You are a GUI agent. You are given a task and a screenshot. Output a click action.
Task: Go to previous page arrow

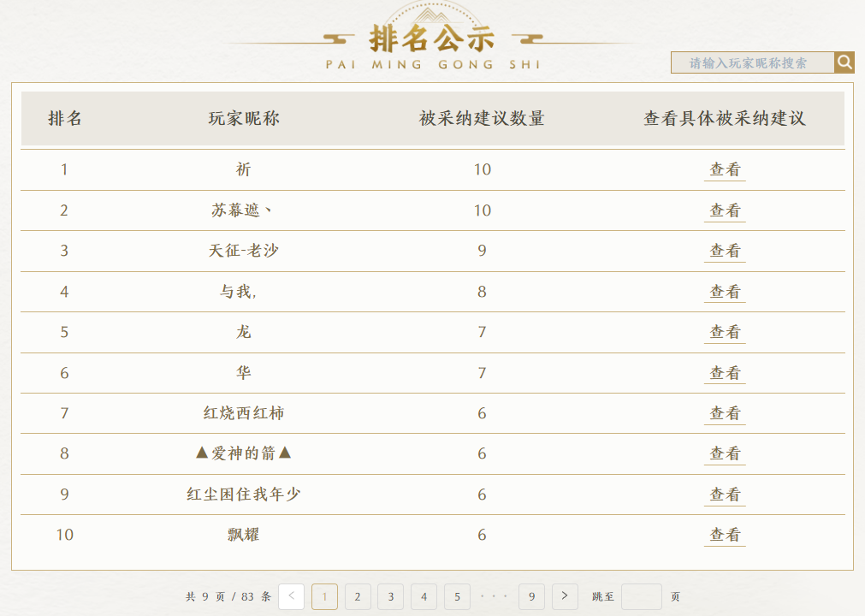click(x=291, y=596)
